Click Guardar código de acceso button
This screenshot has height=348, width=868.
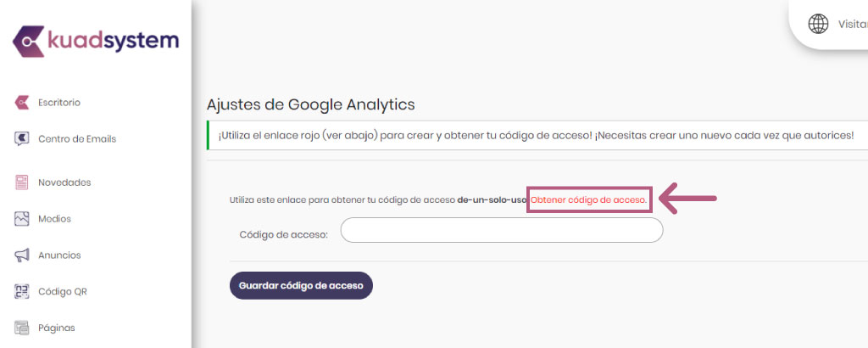tap(301, 285)
